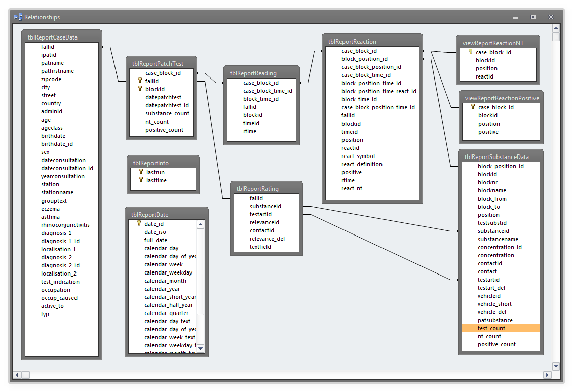Click the main window scroll right arrow
Viewport: 573px width, 392px height.
[x=547, y=375]
